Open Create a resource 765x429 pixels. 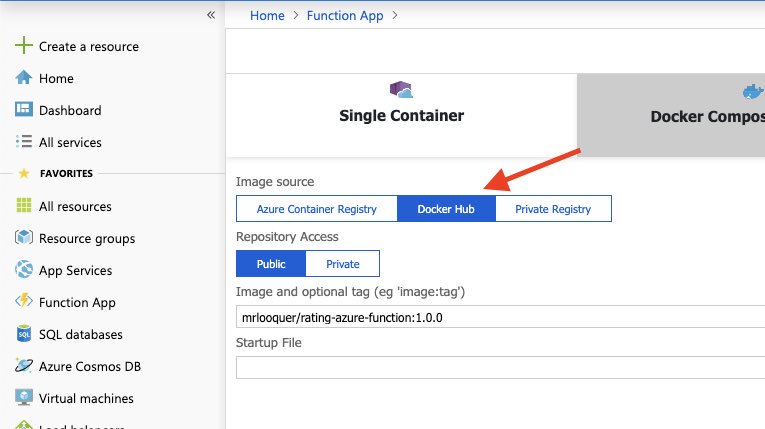tap(89, 46)
